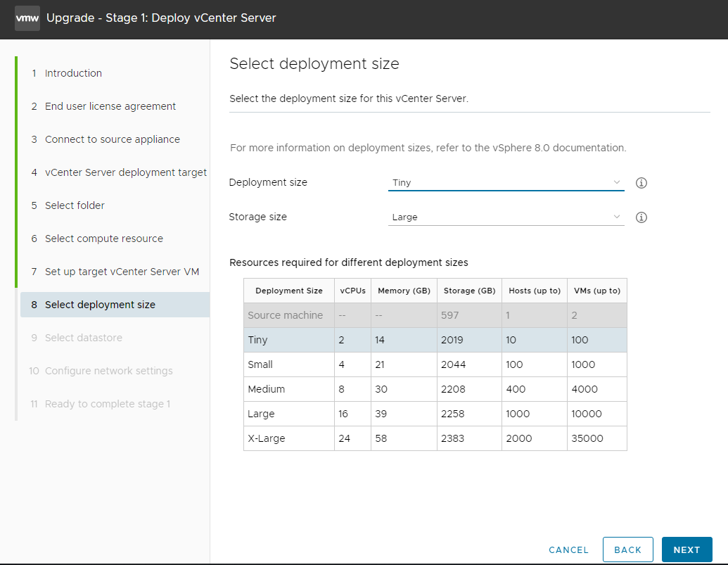Viewport: 728px width, 565px height.
Task: Click the VMs (up to) column header
Action: (597, 291)
